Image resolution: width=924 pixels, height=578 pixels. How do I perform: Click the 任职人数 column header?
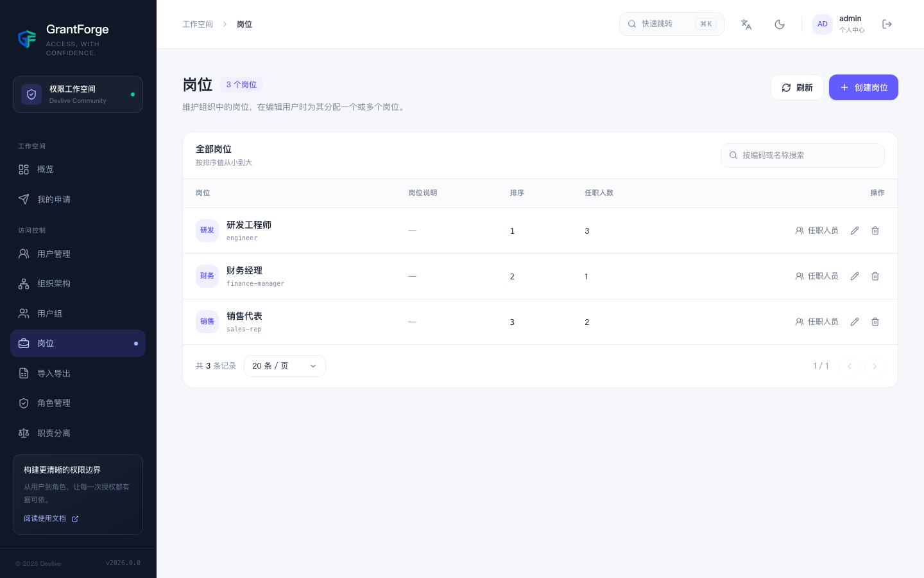[599, 193]
